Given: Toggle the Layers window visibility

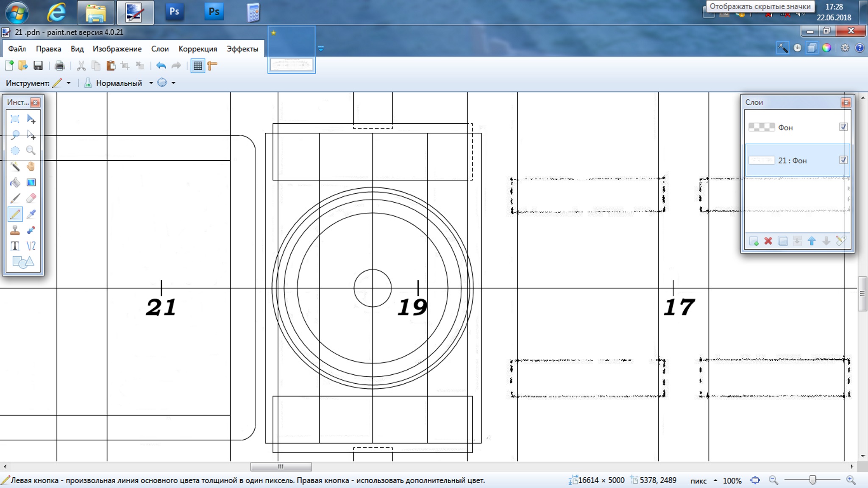Looking at the screenshot, I should 812,48.
